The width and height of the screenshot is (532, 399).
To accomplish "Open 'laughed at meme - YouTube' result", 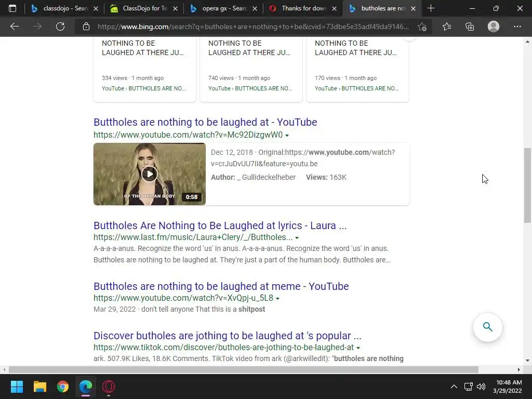I will click(221, 286).
